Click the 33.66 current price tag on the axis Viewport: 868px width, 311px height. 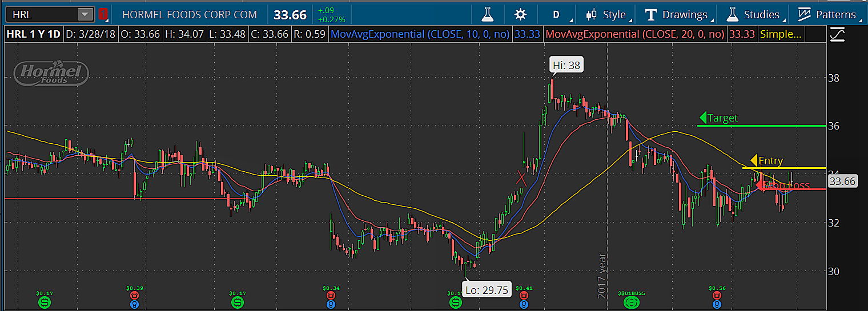coord(842,181)
